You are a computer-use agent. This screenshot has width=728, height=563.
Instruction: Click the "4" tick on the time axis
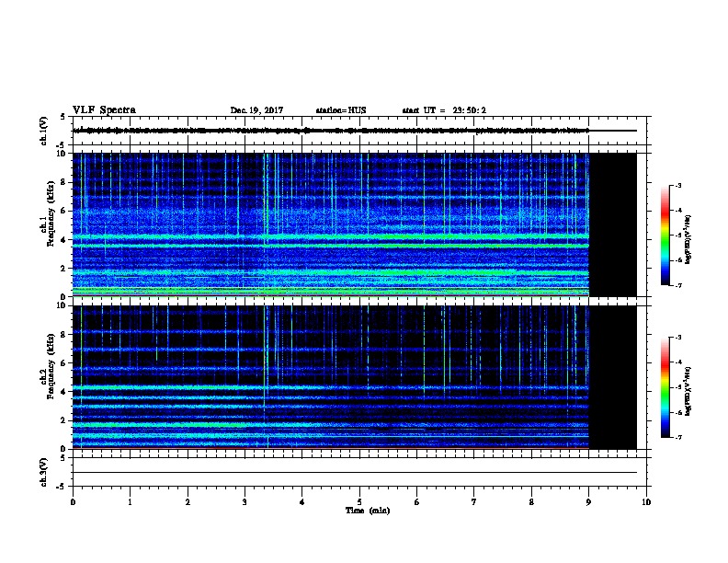pos(302,502)
